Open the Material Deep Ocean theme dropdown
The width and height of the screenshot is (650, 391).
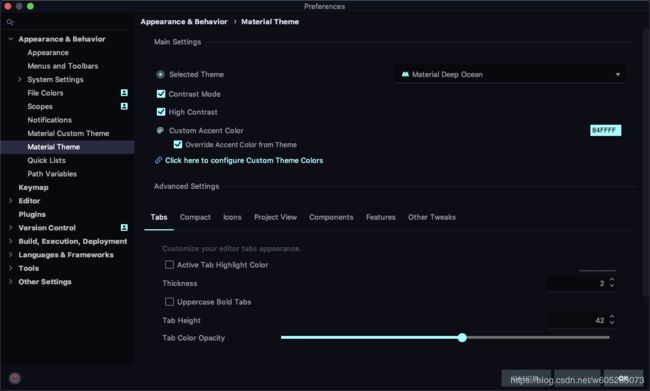[x=510, y=75]
